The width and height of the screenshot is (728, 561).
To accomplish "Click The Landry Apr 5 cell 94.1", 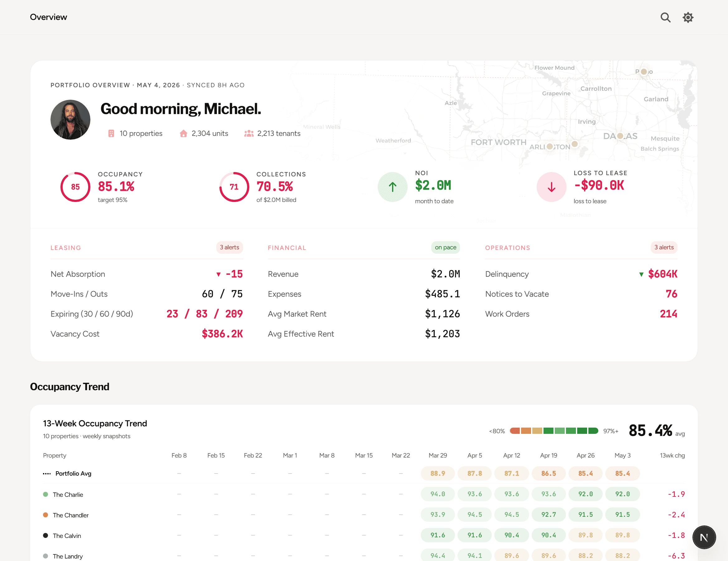I will click(x=475, y=555).
